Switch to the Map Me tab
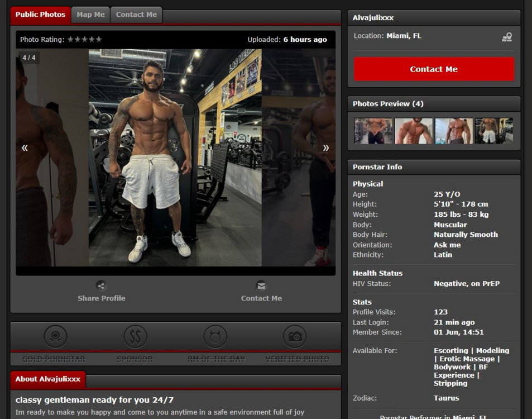This screenshot has height=419, width=532. pyautogui.click(x=90, y=15)
